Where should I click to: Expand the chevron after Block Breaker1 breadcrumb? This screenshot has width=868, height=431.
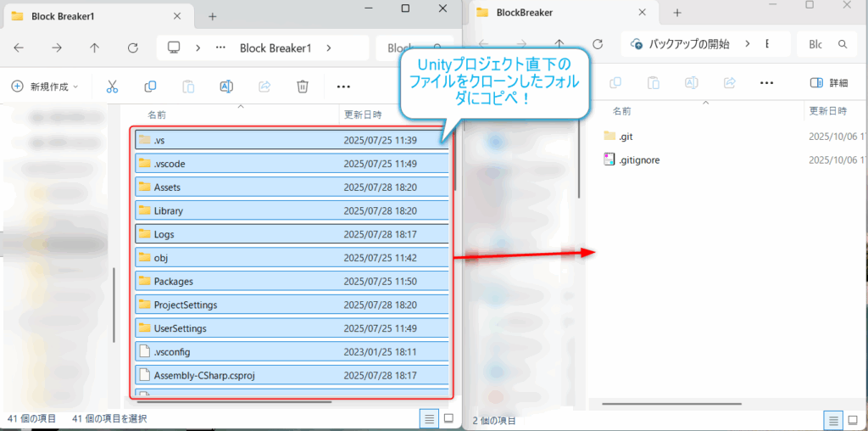click(x=328, y=48)
